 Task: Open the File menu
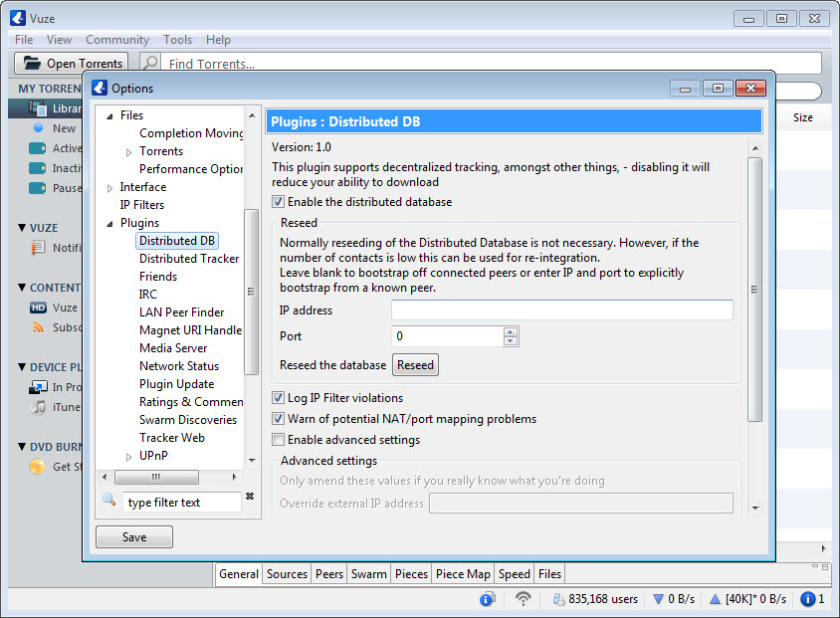click(24, 40)
